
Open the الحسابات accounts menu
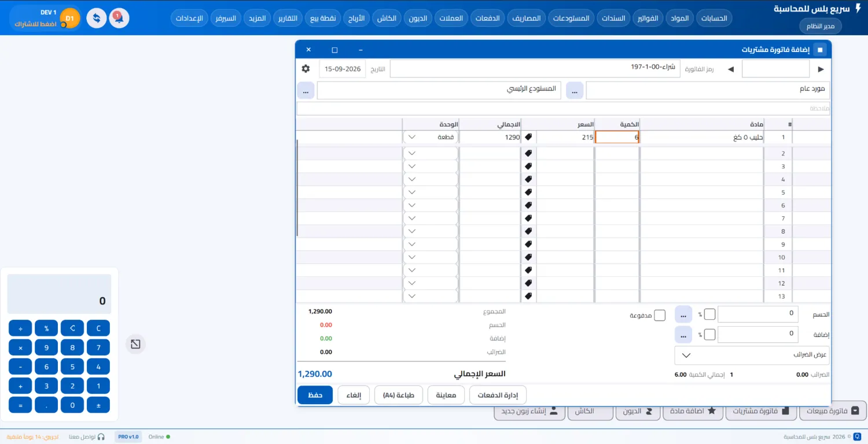click(714, 18)
